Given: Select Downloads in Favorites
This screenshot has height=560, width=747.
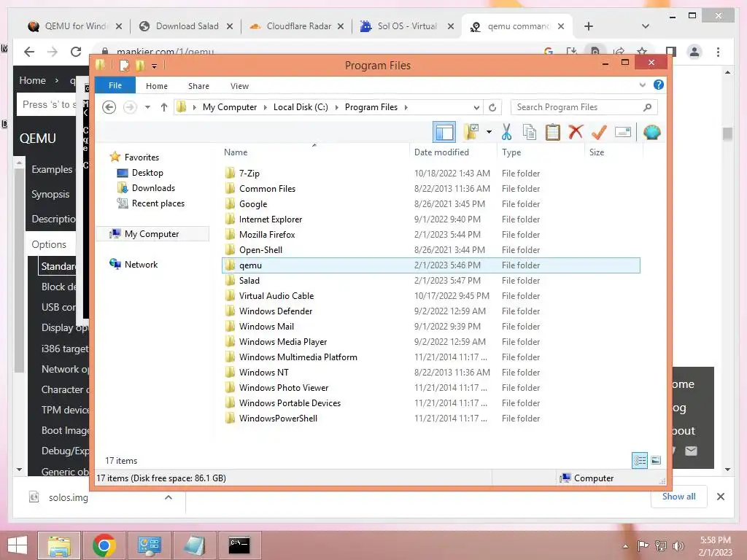Looking at the screenshot, I should [x=153, y=188].
